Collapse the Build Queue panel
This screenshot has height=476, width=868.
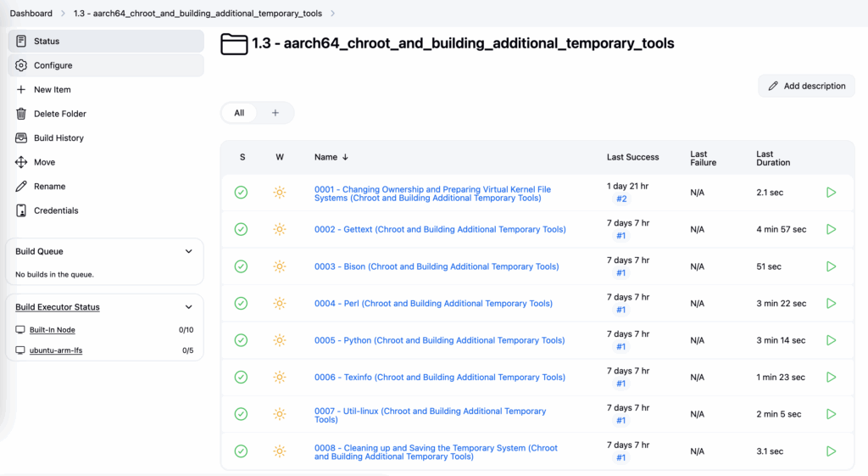point(189,252)
